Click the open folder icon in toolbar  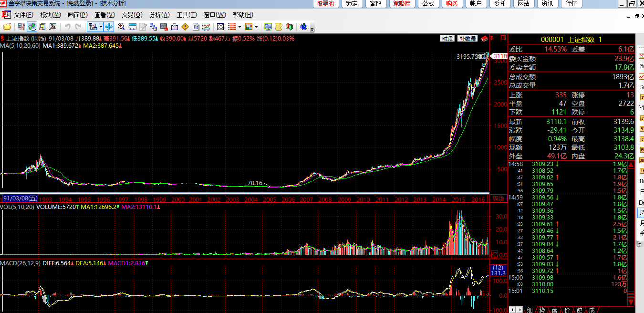7,27
